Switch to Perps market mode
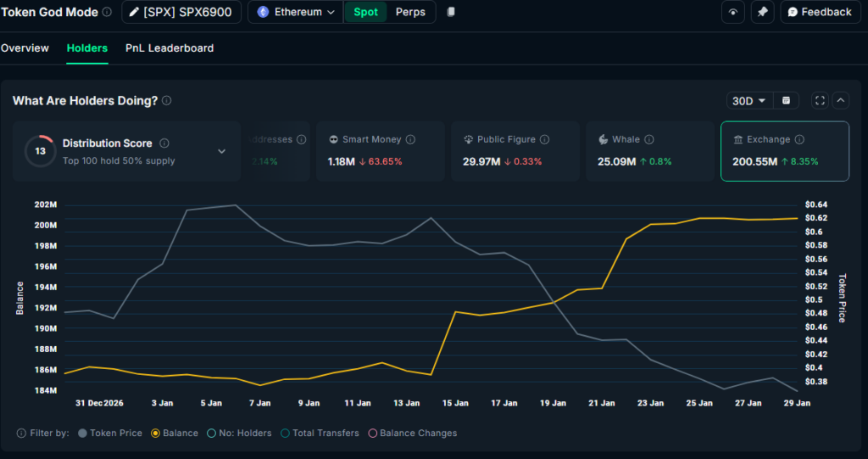 tap(411, 13)
